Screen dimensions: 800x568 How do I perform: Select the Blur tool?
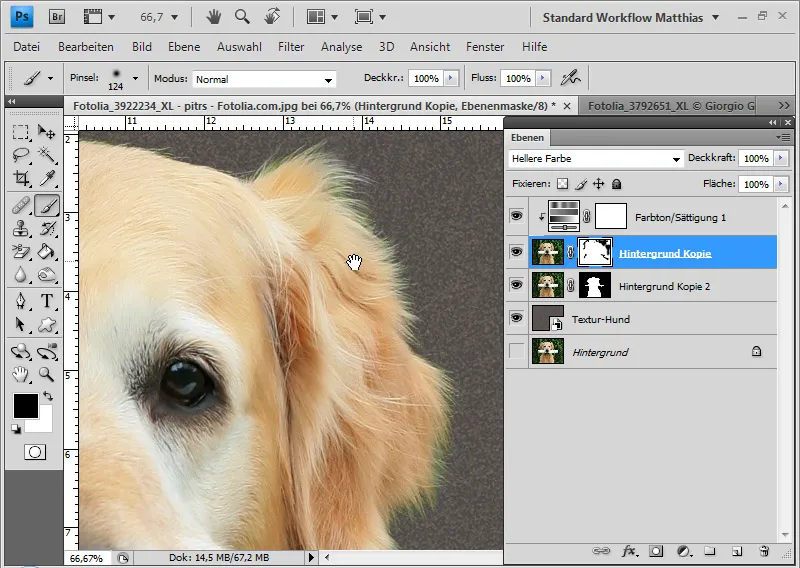[21, 275]
